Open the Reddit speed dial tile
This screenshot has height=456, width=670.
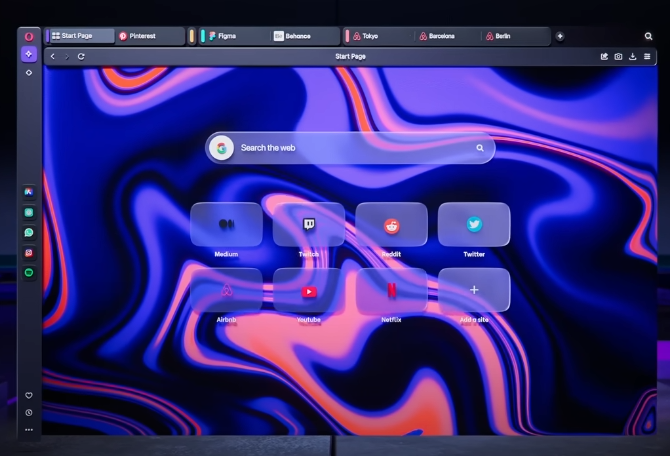[391, 224]
